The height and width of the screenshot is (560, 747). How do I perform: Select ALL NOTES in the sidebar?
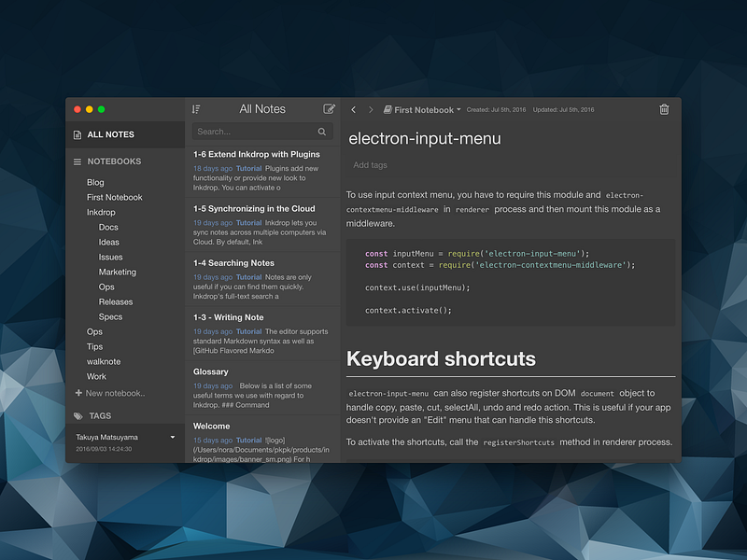[x=125, y=134]
